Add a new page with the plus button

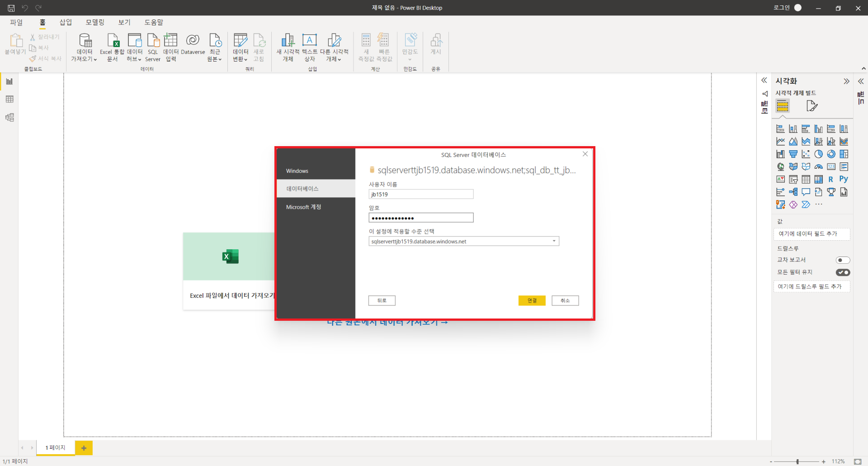[x=84, y=448]
